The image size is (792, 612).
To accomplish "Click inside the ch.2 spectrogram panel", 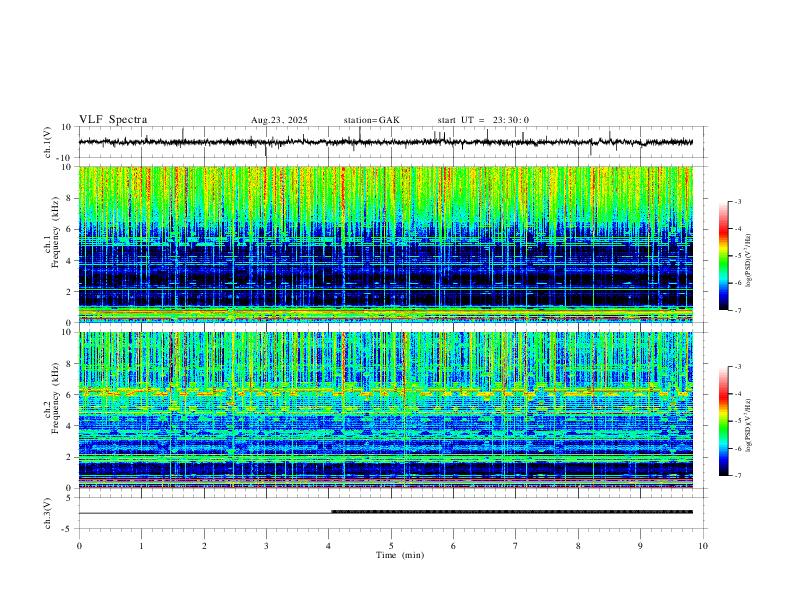I will pos(385,410).
